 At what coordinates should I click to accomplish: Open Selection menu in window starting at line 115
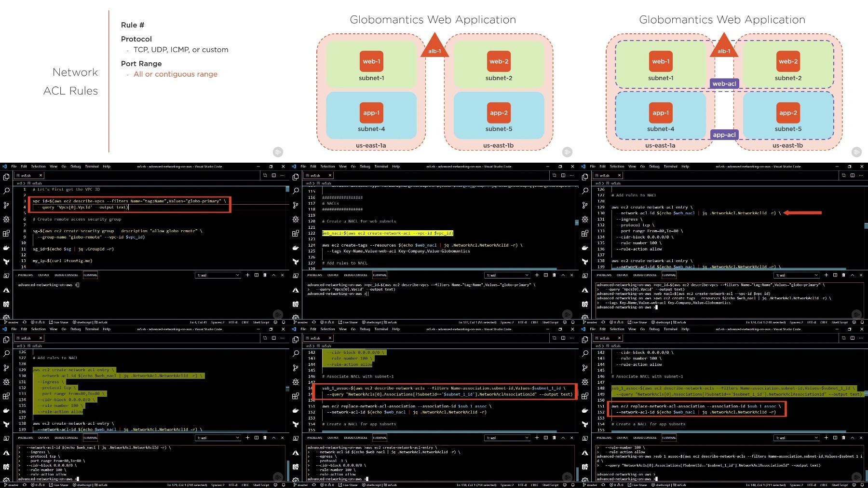[x=327, y=166]
